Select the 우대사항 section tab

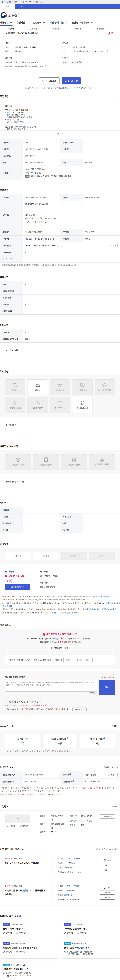tap(56, 28)
